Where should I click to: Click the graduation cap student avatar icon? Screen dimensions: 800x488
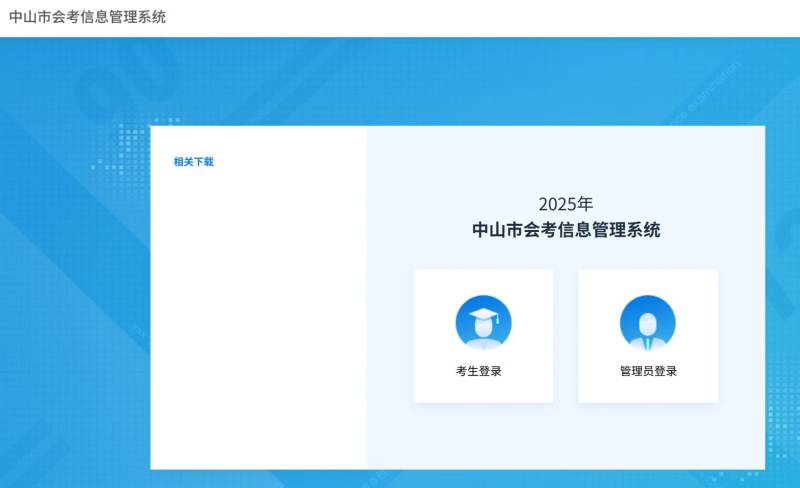(x=483, y=323)
